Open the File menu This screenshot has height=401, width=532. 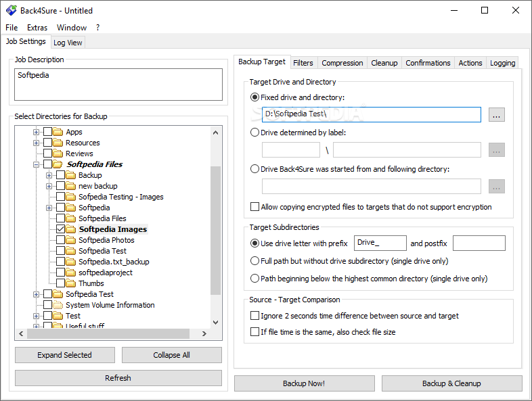click(x=12, y=28)
